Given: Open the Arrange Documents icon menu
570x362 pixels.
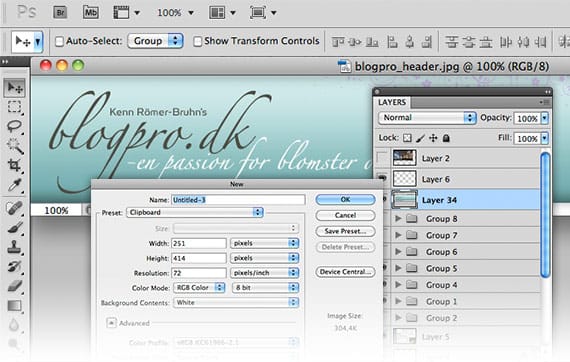Looking at the screenshot, I should [222, 13].
